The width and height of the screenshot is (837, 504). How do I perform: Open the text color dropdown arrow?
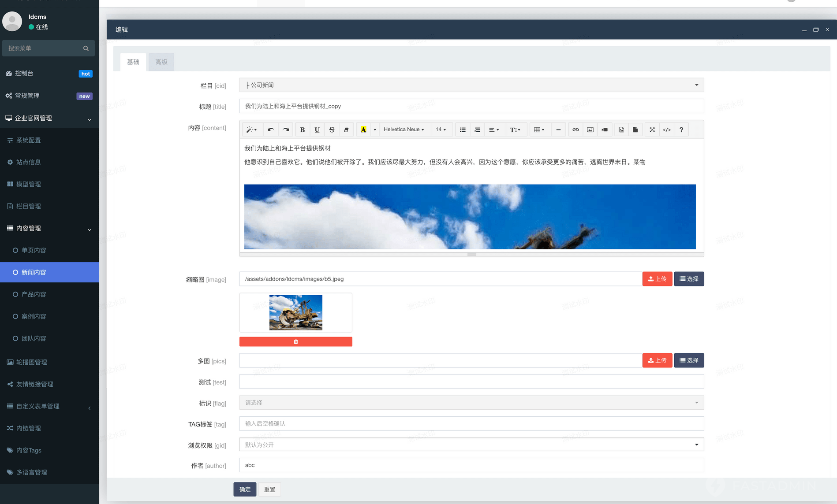click(375, 130)
